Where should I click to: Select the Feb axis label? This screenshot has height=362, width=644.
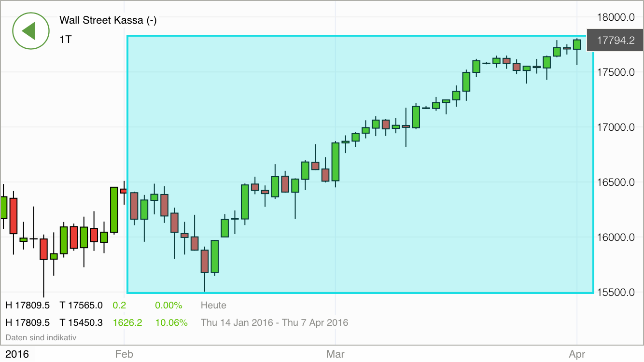pos(125,354)
